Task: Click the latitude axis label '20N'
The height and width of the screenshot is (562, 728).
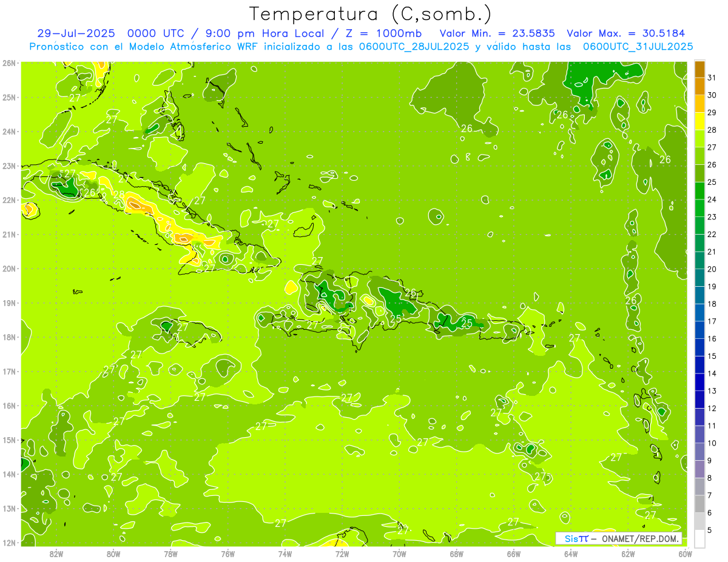Action: pyautogui.click(x=8, y=269)
